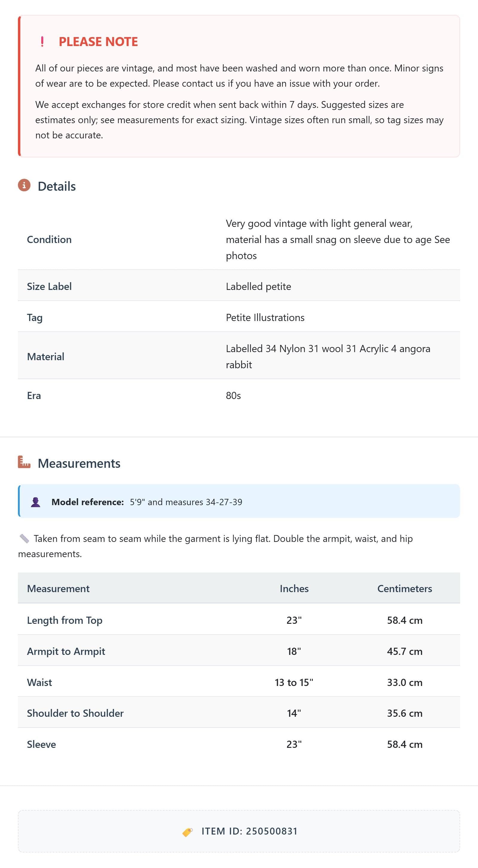Click the PLEASE NOTE heading

pos(98,42)
